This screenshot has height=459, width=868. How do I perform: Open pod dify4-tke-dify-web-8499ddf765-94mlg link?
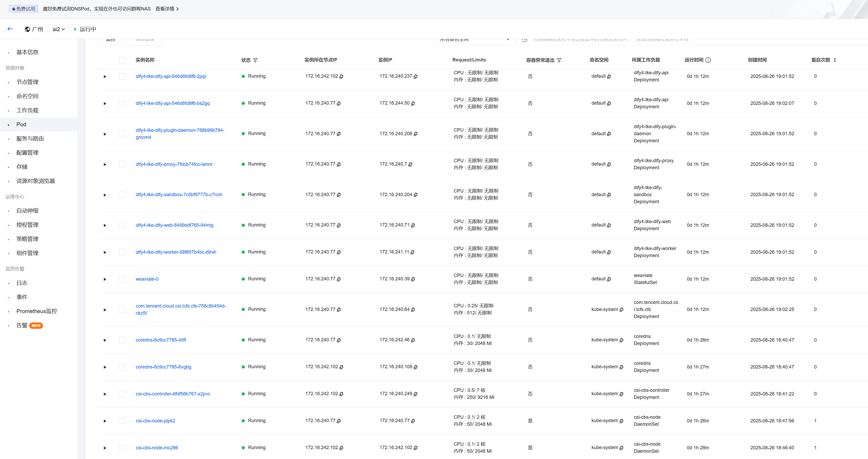[174, 225]
